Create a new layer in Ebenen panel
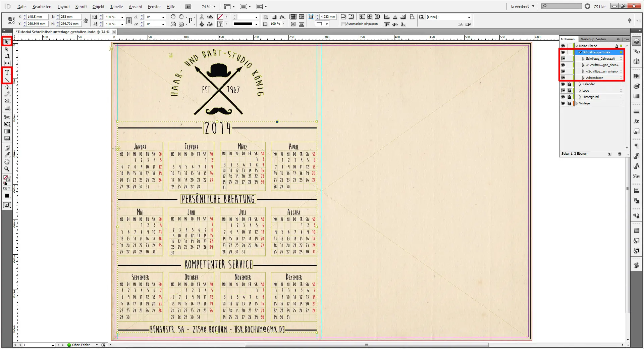Image resolution: width=644 pixels, height=349 pixels. click(x=609, y=154)
